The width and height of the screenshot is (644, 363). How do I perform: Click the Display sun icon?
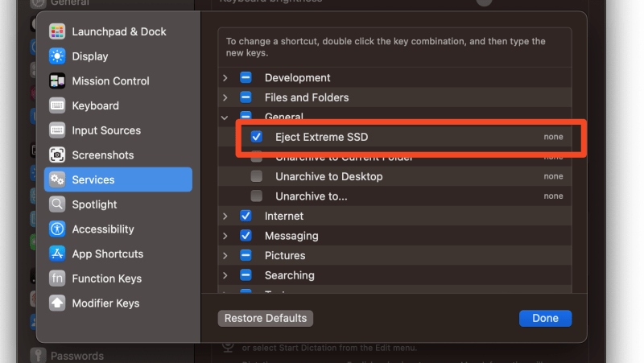pyautogui.click(x=57, y=56)
